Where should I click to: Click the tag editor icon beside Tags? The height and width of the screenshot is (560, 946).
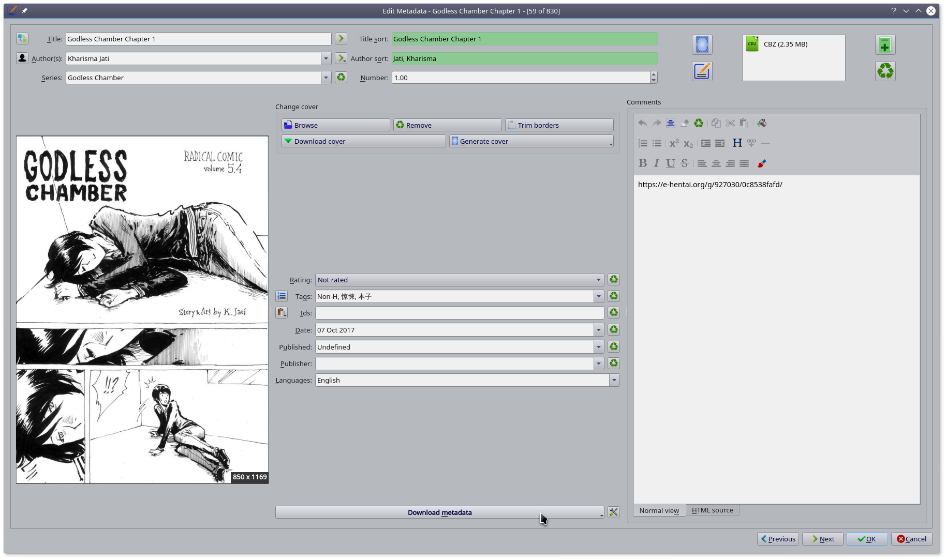click(x=282, y=296)
